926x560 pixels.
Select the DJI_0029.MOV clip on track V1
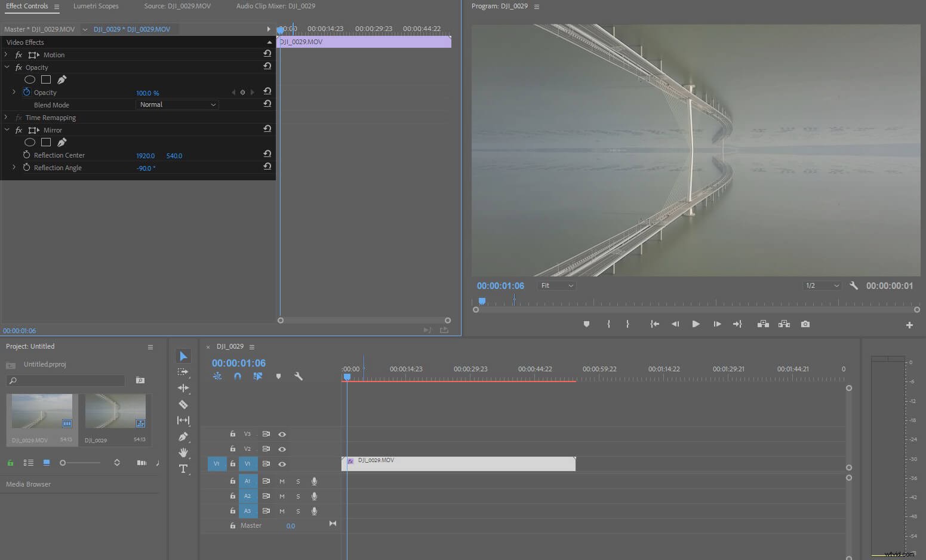(x=460, y=463)
